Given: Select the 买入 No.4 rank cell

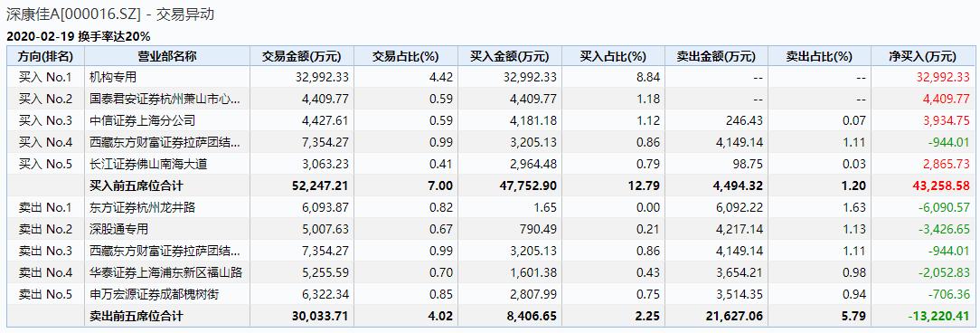Looking at the screenshot, I should [x=45, y=143].
